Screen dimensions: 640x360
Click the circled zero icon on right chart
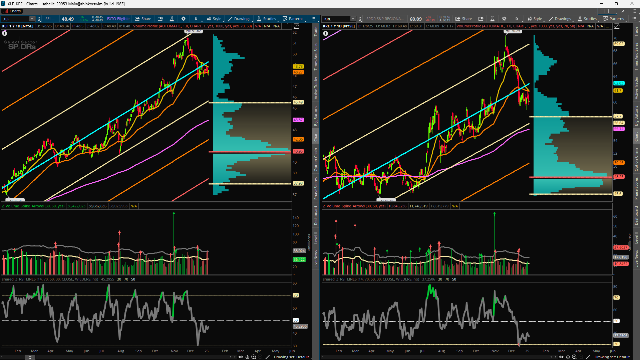pyautogui.click(x=325, y=33)
